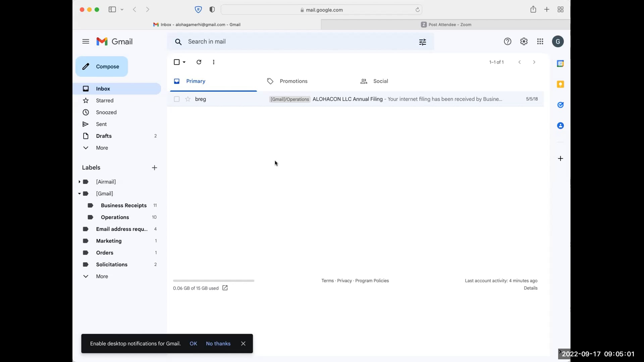Image resolution: width=644 pixels, height=362 pixels.
Task: Click the Compose button
Action: (102, 67)
